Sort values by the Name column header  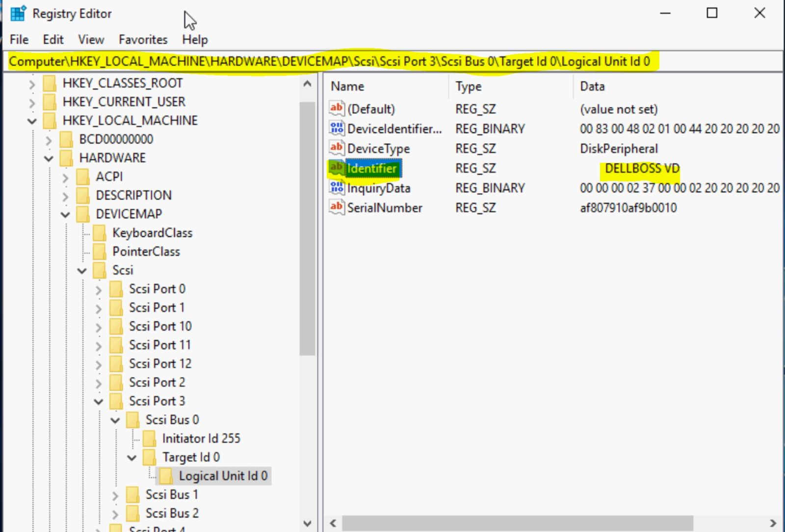[347, 86]
